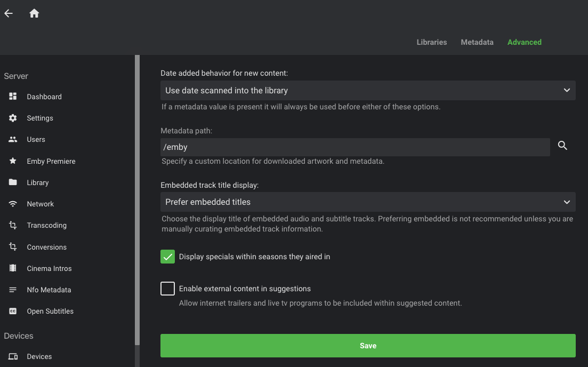Go to the home icon

coord(34,13)
